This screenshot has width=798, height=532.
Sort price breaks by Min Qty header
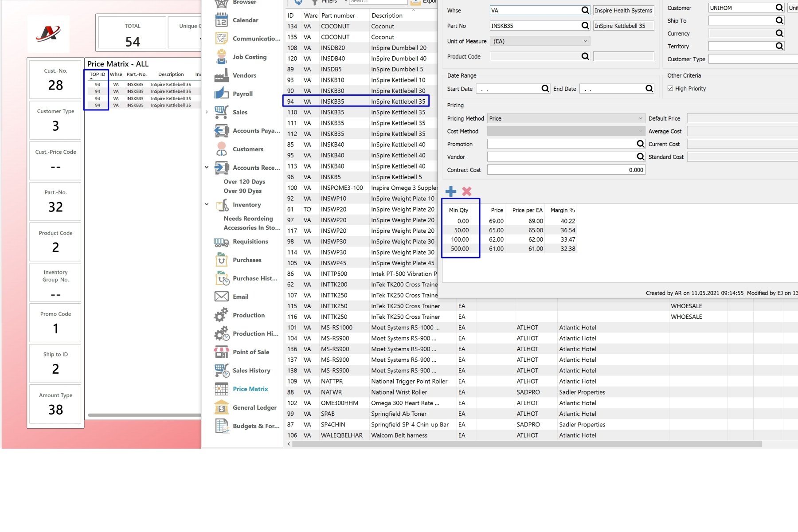click(x=458, y=210)
